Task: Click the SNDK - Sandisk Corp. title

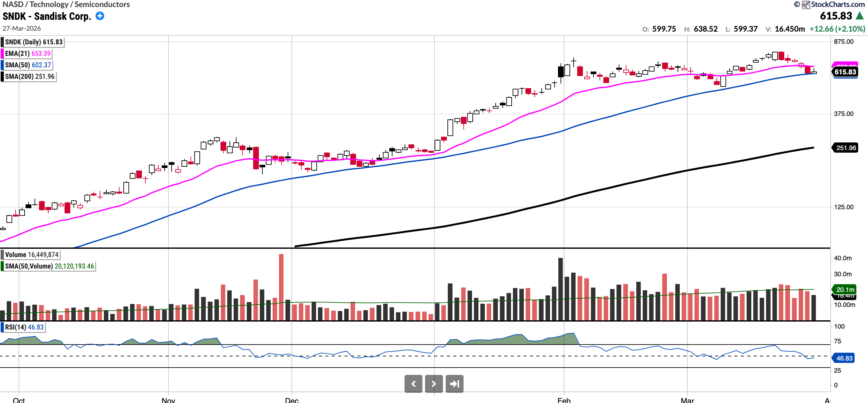Action: 47,16
